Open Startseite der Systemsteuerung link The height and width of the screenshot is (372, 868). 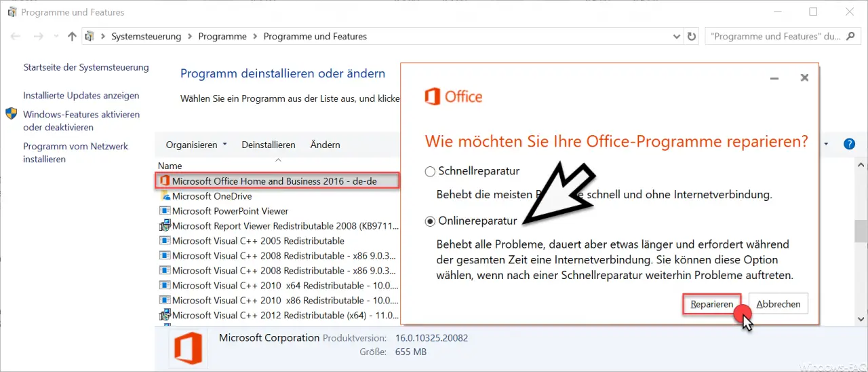click(x=86, y=67)
